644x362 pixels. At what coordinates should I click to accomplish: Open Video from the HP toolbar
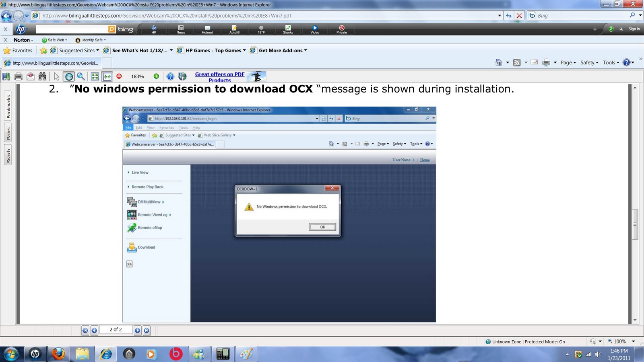[x=315, y=29]
